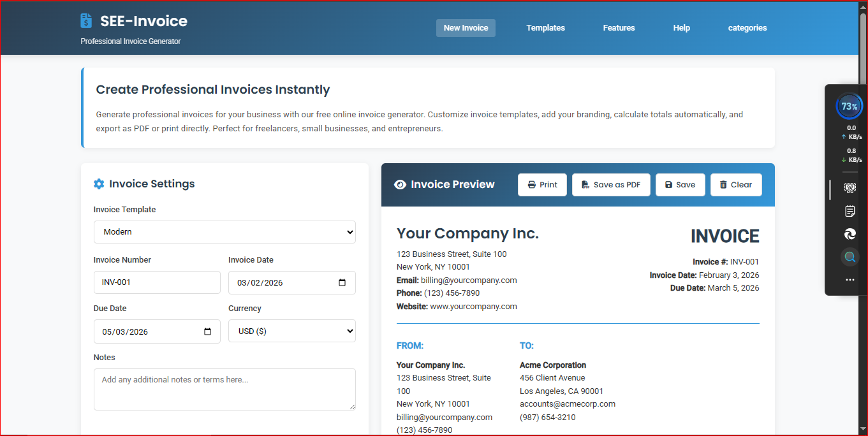Go to the Features nav item
Viewport: 868px width, 436px height.
tap(619, 28)
